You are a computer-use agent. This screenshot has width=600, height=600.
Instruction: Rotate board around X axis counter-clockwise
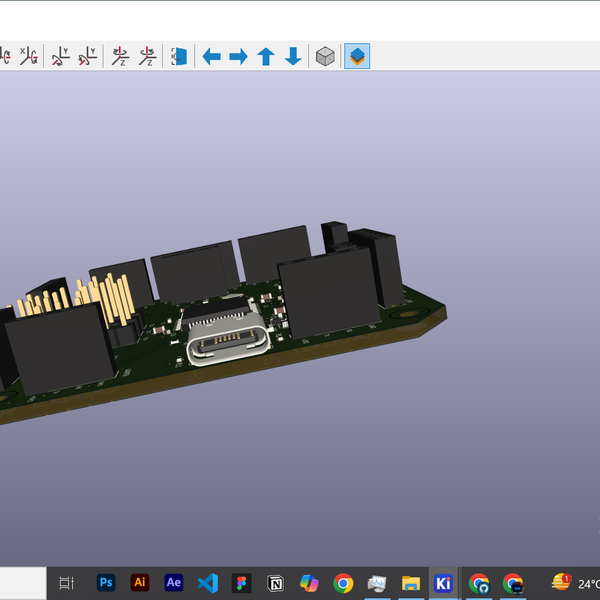click(x=29, y=56)
